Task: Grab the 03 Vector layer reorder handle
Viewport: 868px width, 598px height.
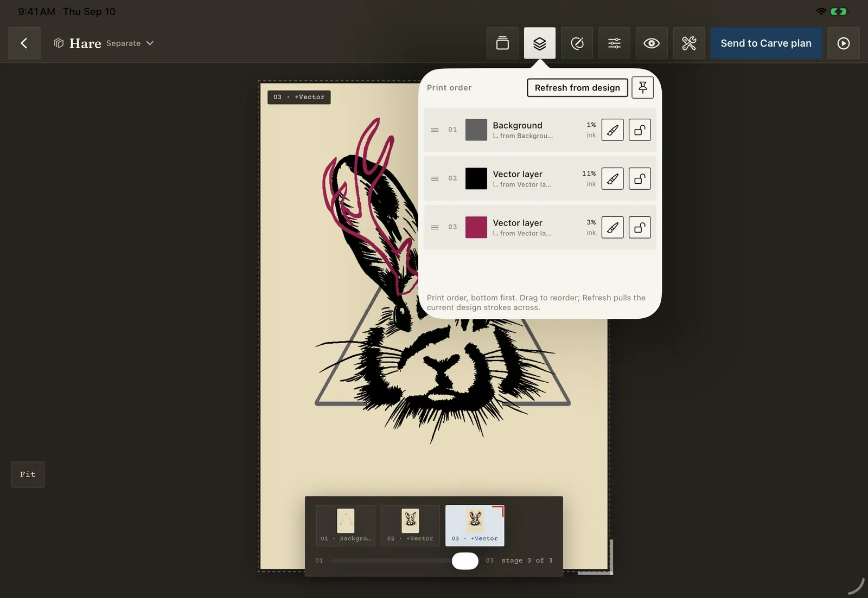Action: pyautogui.click(x=435, y=228)
